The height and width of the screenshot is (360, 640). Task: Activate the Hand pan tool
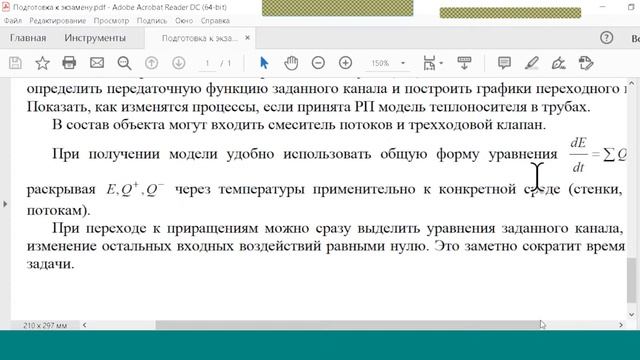(291, 63)
